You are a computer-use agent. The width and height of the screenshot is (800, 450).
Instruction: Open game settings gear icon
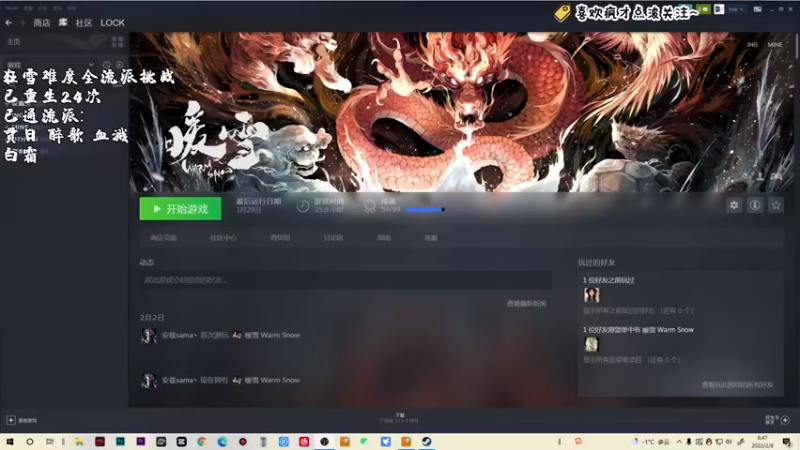pyautogui.click(x=734, y=205)
